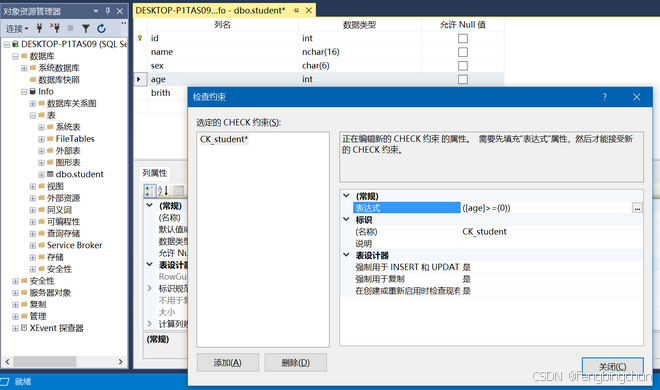Click the brith column name cell
660x390 pixels.
pos(161,93)
